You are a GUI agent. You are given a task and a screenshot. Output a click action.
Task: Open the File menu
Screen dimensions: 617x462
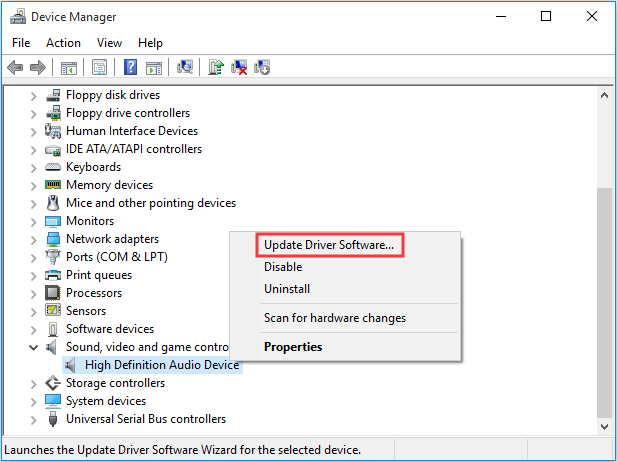point(21,43)
